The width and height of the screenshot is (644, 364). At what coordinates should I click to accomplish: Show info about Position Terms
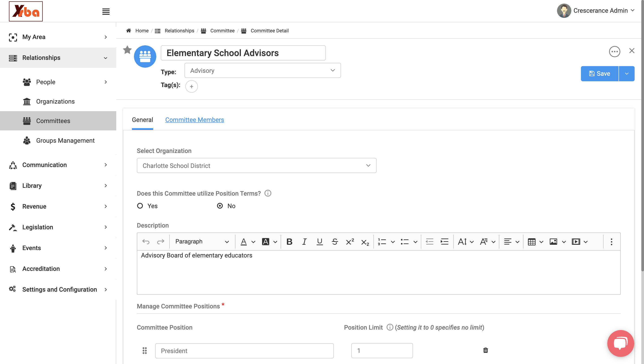pyautogui.click(x=268, y=193)
